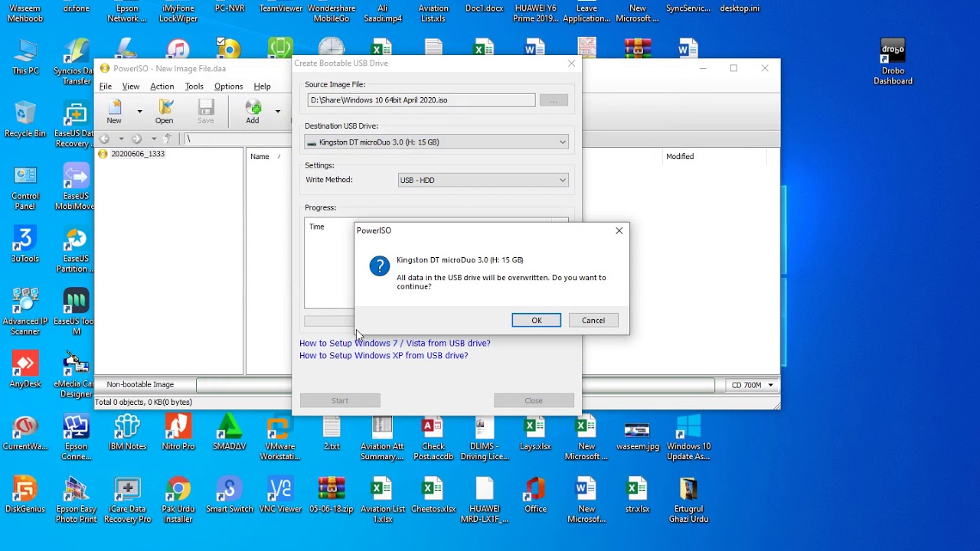Open Windows 10 Update Assistant icon
This screenshot has height=551, width=980.
(x=688, y=438)
